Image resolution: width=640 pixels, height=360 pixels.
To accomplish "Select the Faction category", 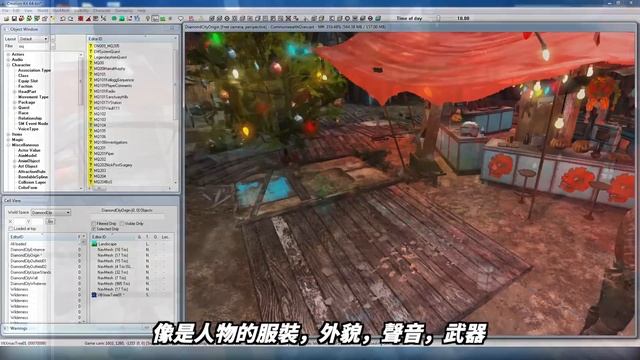I will pos(25,86).
